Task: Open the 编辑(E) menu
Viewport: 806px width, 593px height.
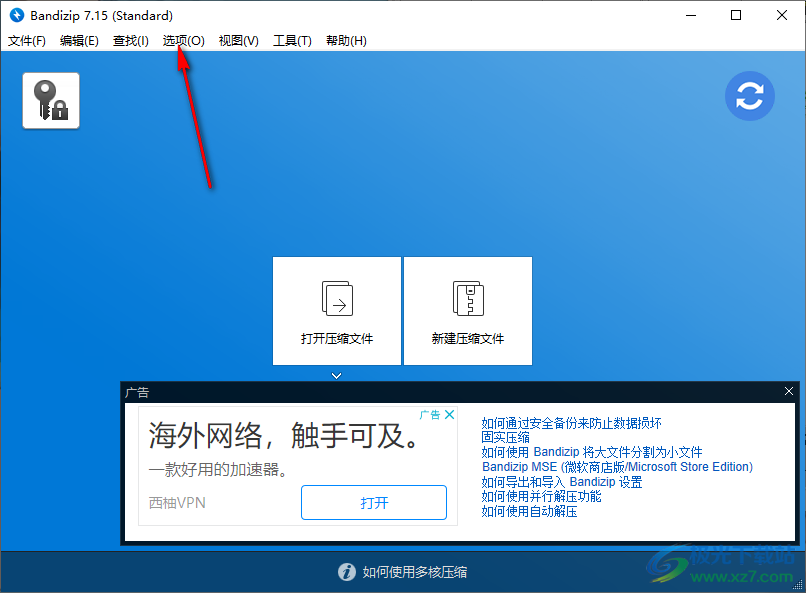Action: click(x=79, y=41)
